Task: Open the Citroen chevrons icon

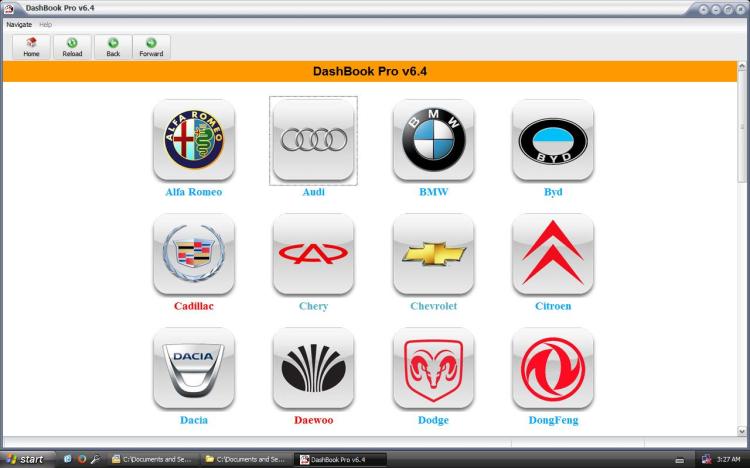Action: (x=553, y=254)
